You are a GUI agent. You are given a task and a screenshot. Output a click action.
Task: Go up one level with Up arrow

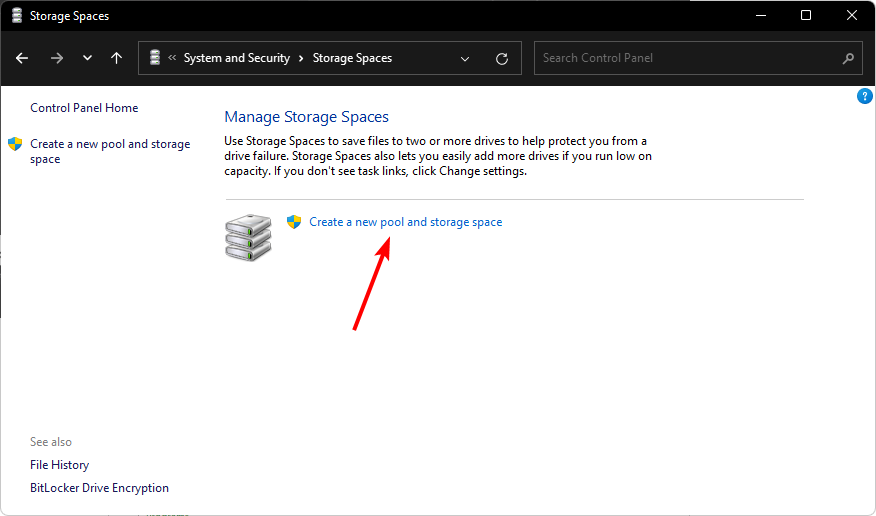coord(116,58)
